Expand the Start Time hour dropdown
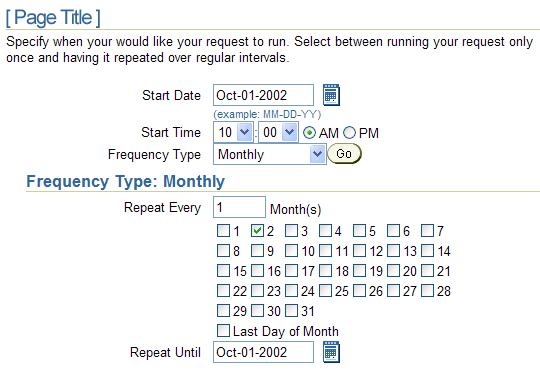This screenshot has width=540, height=380. point(233,132)
